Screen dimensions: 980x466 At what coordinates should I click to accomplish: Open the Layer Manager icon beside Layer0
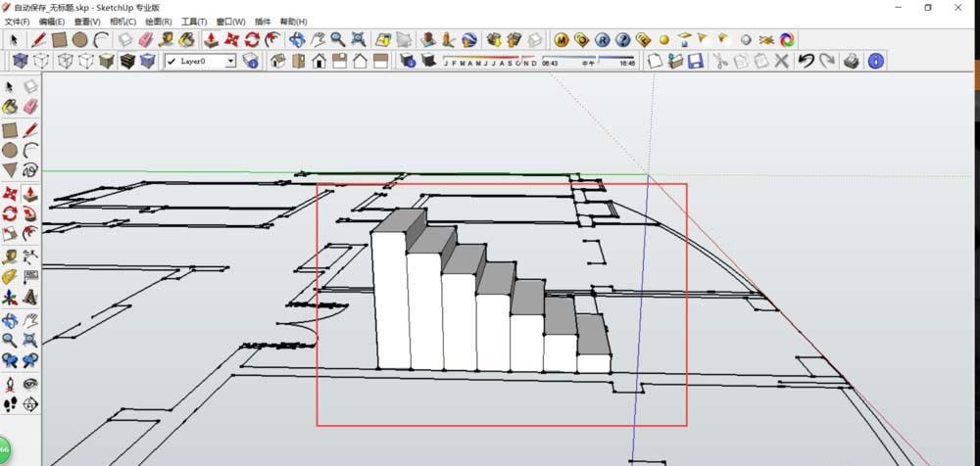click(x=251, y=61)
